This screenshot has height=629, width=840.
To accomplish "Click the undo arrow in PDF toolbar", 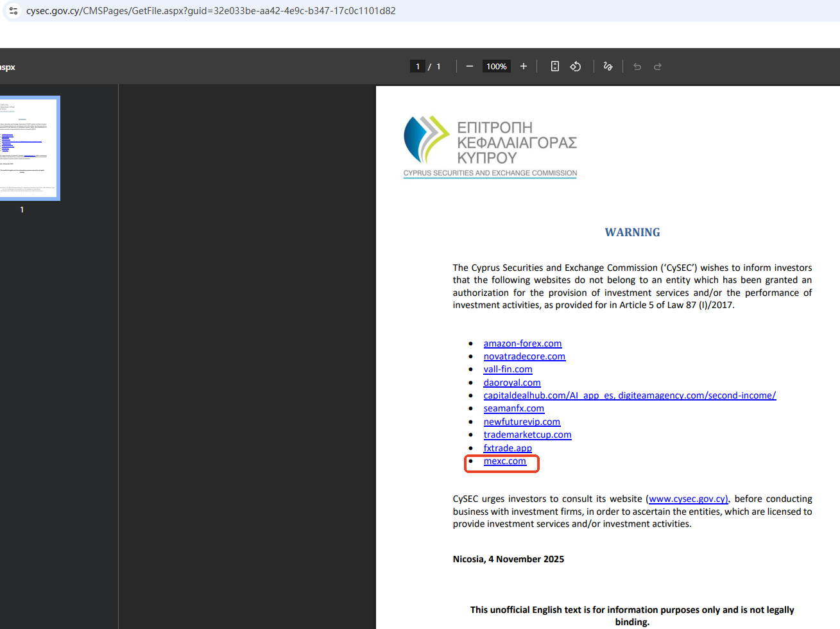I will tap(637, 66).
